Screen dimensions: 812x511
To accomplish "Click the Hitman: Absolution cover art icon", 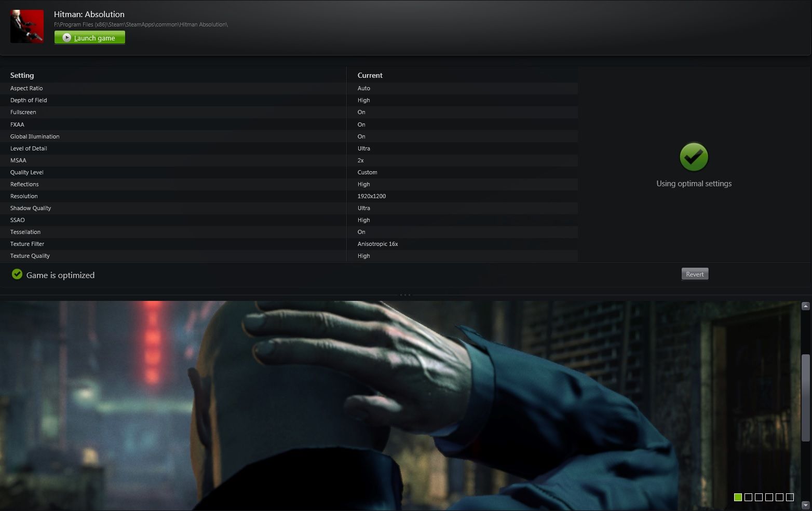I will [27, 26].
